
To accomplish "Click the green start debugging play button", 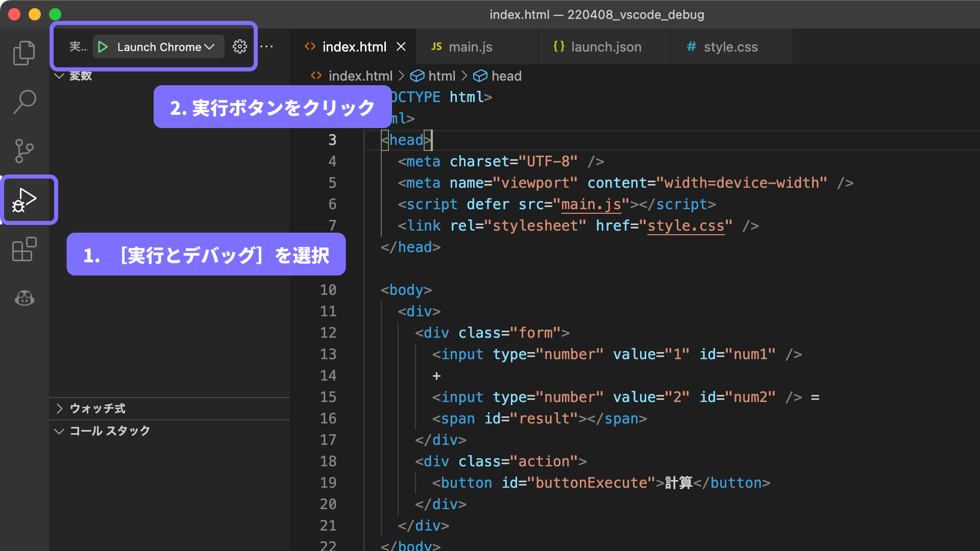I will click(x=103, y=47).
